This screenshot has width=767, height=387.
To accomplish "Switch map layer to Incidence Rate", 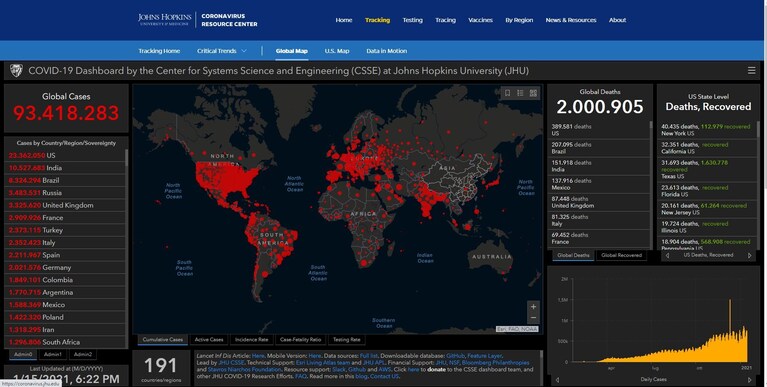I will tap(251, 340).
